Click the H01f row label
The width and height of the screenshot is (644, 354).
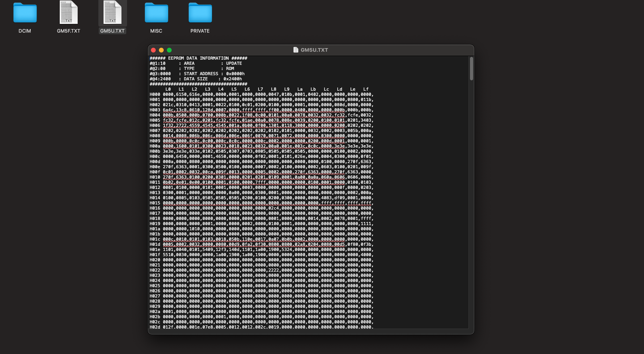click(155, 255)
